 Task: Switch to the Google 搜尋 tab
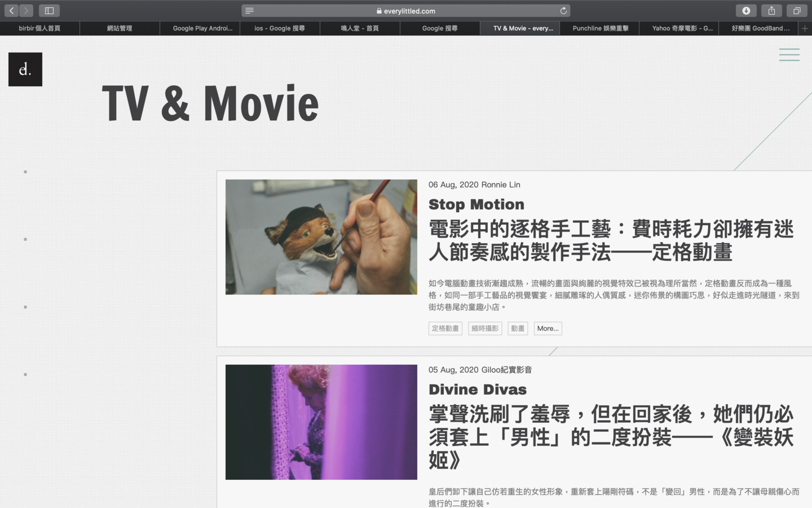(440, 28)
